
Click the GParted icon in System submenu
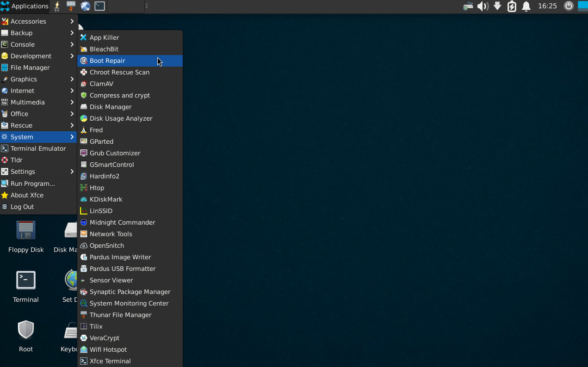pyautogui.click(x=84, y=141)
